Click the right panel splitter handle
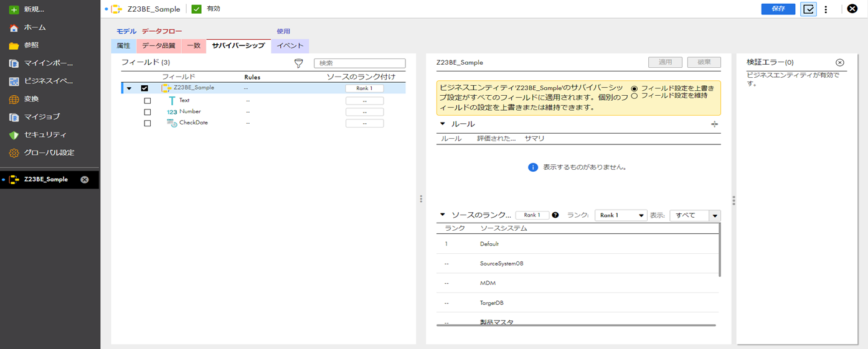This screenshot has height=349, width=868. [x=734, y=200]
